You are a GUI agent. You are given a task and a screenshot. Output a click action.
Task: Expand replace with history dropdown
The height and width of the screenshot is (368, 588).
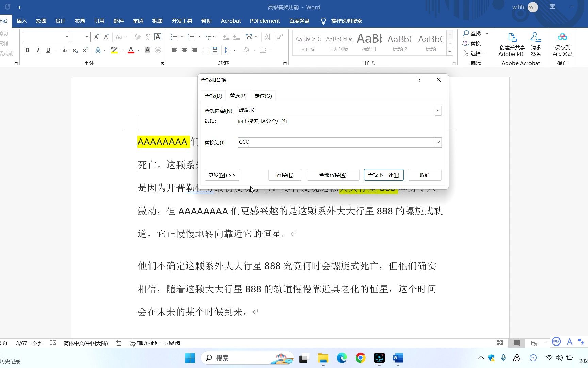438,142
